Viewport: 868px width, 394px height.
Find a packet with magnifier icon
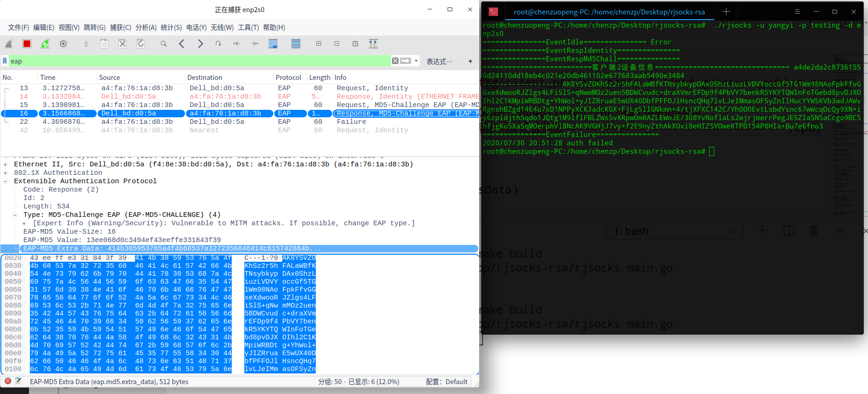coord(164,44)
